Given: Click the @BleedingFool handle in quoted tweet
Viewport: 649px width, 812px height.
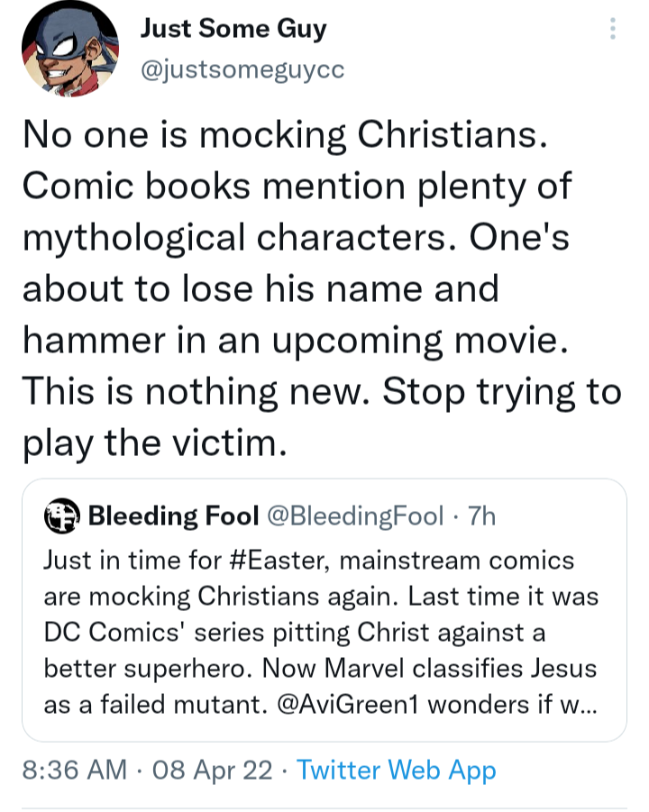Looking at the screenshot, I should click(x=355, y=515).
